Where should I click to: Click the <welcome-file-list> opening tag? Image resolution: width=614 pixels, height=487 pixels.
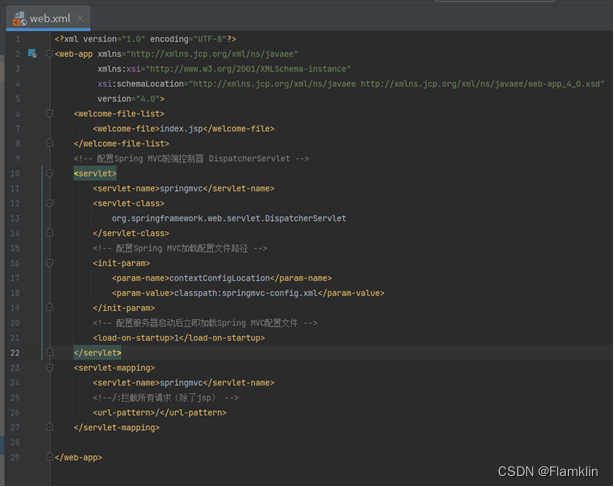119,114
